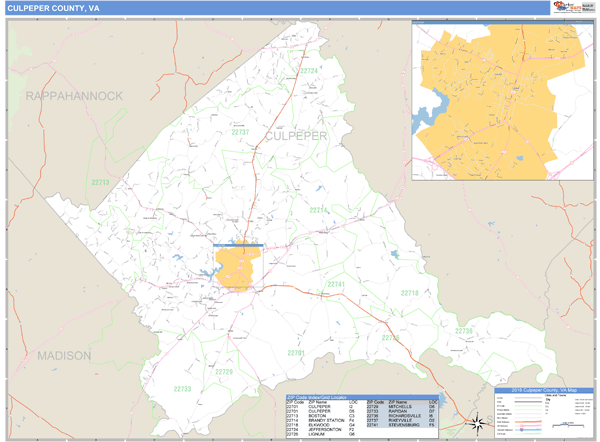Image resolution: width=600 pixels, height=442 pixels.
Task: Select the ELKWOOD row in ZIP index
Action: click(322, 425)
